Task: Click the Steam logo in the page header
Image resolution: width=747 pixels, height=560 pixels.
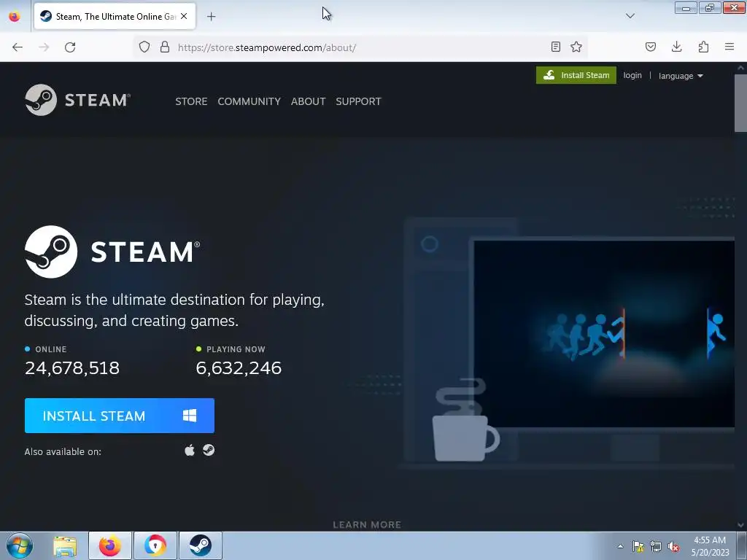Action: click(x=77, y=100)
